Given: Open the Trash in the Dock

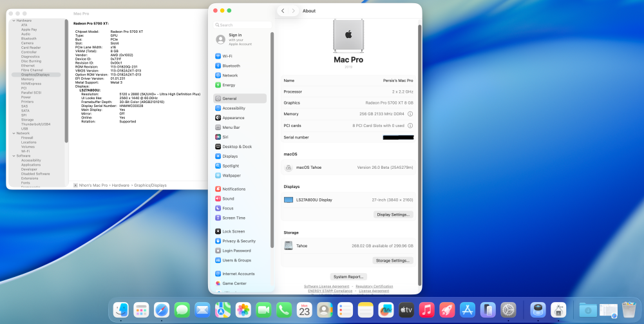Looking at the screenshot, I should (629, 310).
